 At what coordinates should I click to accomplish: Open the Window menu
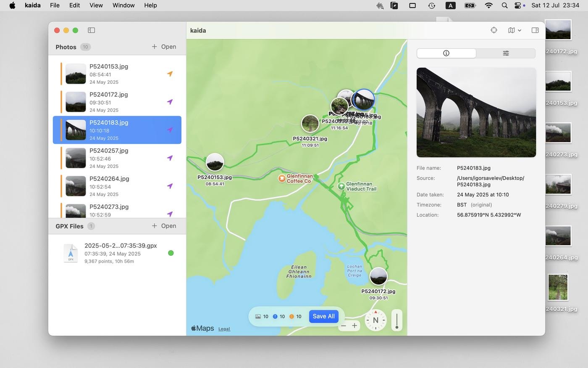(123, 5)
